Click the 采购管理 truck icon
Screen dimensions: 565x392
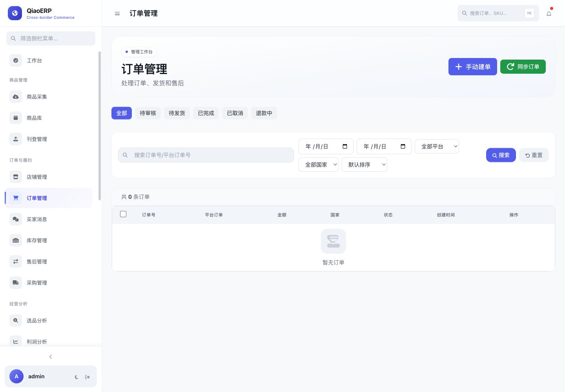16,283
